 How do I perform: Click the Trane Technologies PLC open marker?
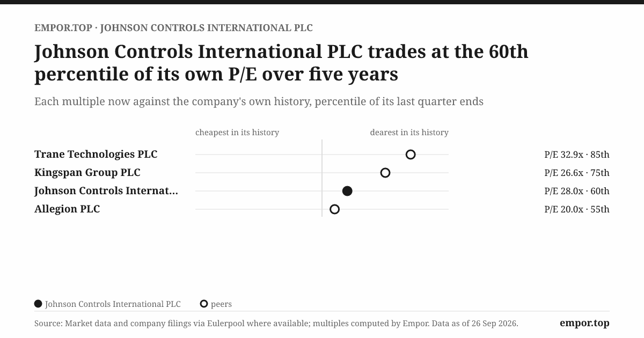411,155
